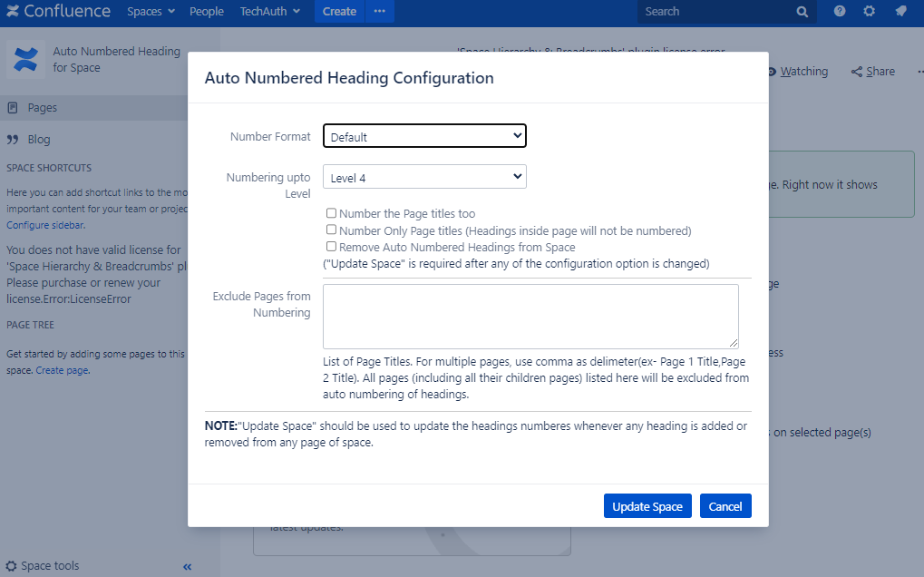
Task: Open Blog in the sidebar
Action: [39, 140]
